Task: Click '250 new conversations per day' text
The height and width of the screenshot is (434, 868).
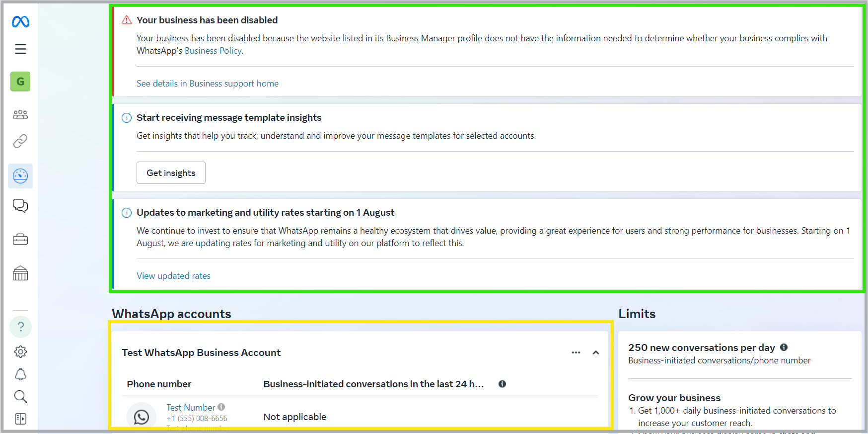Action: point(702,348)
